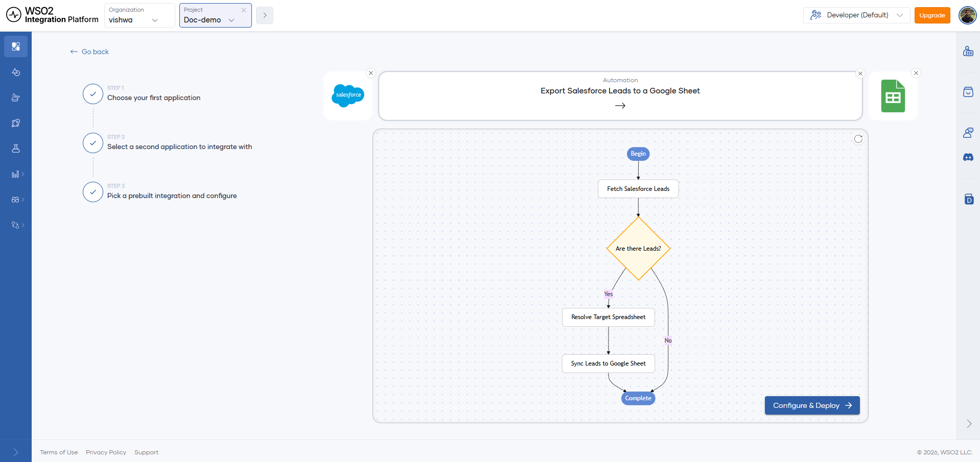The image size is (980, 462).
Task: Select the Sync Leads to Google Sheet node
Action: coord(609,363)
